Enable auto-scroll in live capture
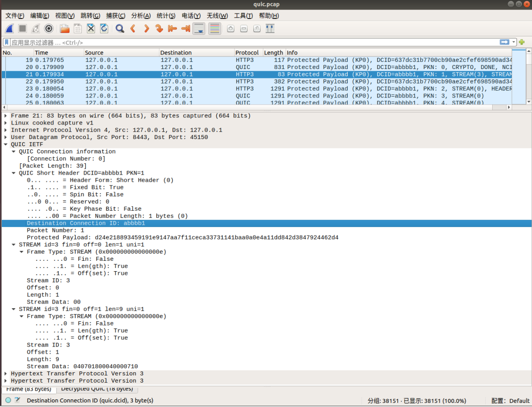 tap(199, 28)
